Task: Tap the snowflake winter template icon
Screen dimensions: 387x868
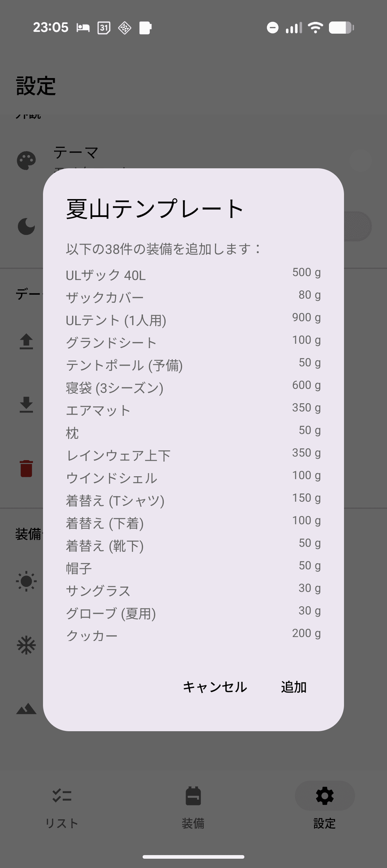Action: click(26, 645)
